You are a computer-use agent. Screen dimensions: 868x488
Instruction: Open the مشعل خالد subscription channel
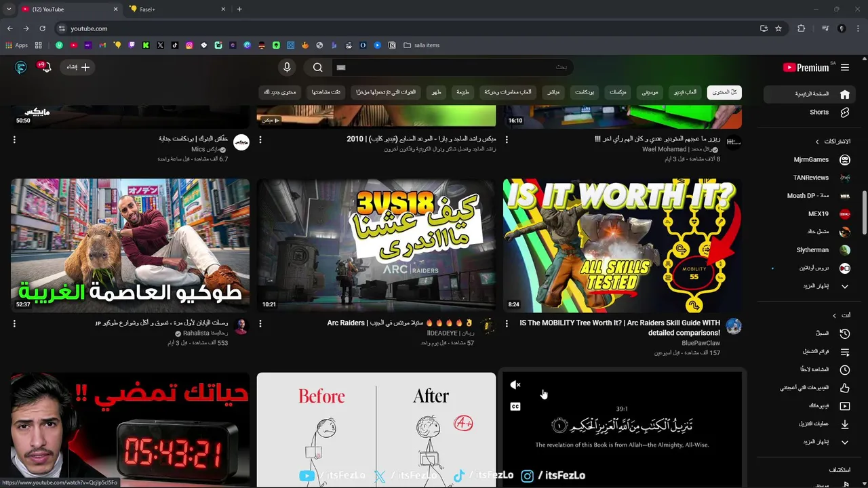808,232
